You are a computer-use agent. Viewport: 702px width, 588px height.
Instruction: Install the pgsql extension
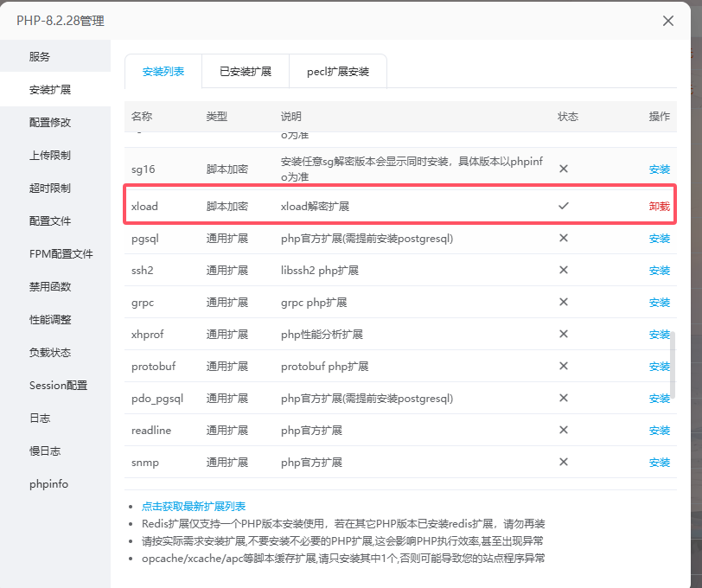(x=659, y=239)
